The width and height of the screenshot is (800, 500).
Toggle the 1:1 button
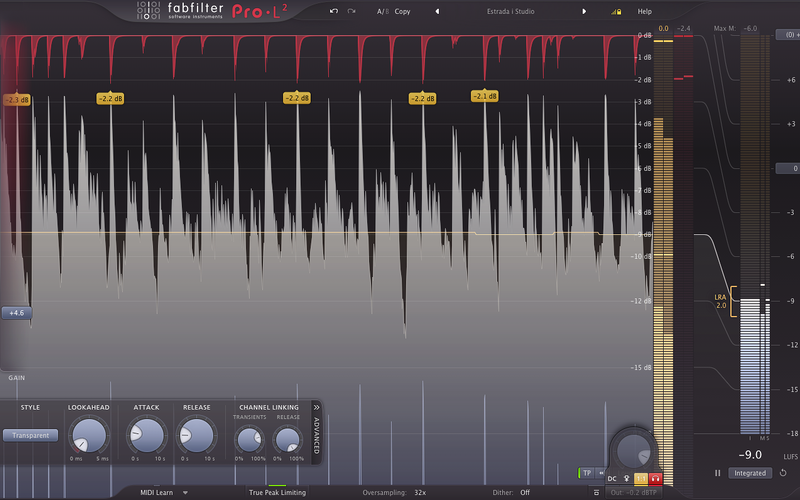[x=641, y=479]
